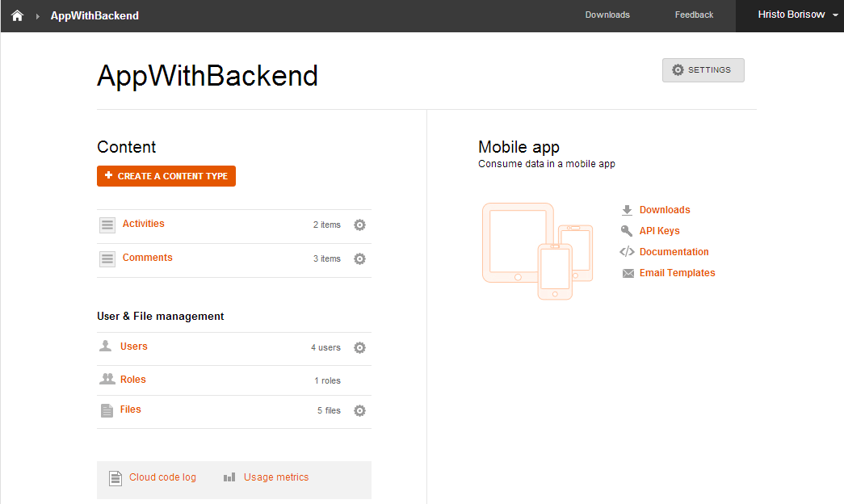Screen dimensions: 844x504
Task: Click the Cloud code log document icon
Action: click(x=115, y=478)
